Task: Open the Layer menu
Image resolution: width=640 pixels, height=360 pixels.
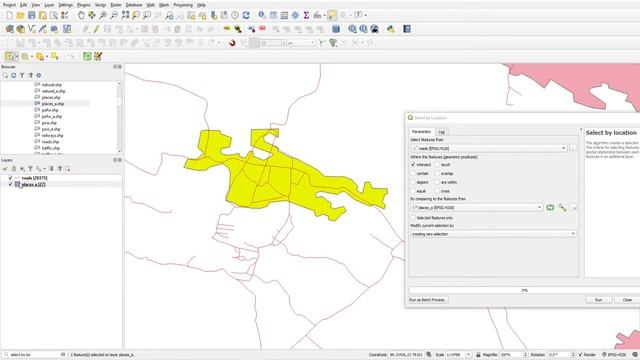Action: (x=49, y=5)
